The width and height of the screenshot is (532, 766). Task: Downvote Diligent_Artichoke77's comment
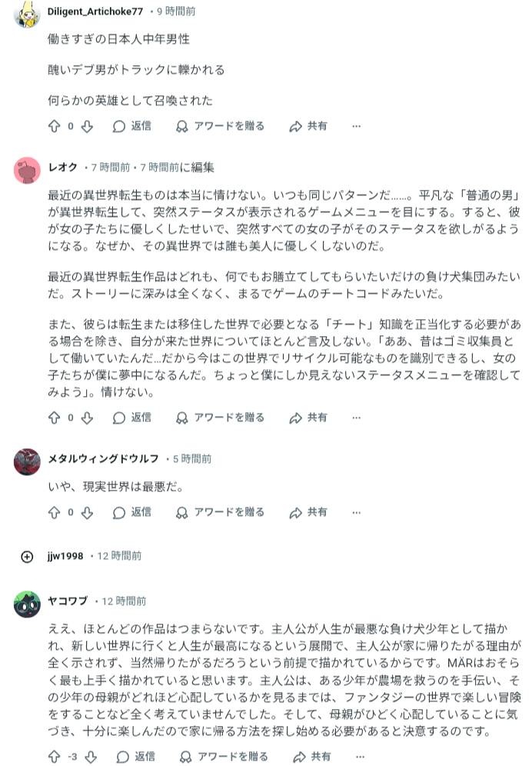[x=87, y=126]
